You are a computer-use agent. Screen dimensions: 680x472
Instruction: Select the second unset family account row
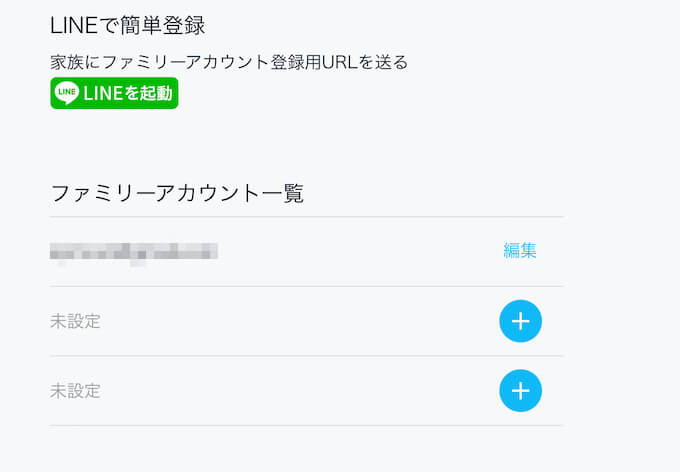[307, 391]
